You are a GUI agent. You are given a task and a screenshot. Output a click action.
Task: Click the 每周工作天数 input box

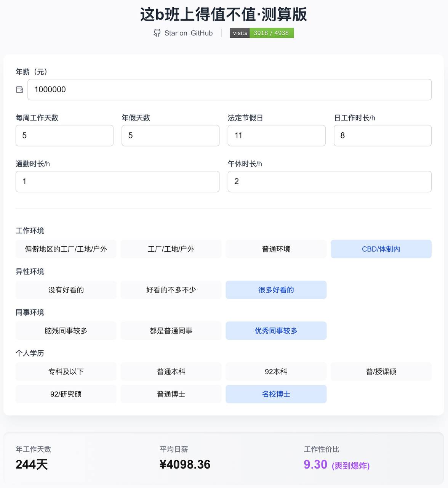pos(64,135)
